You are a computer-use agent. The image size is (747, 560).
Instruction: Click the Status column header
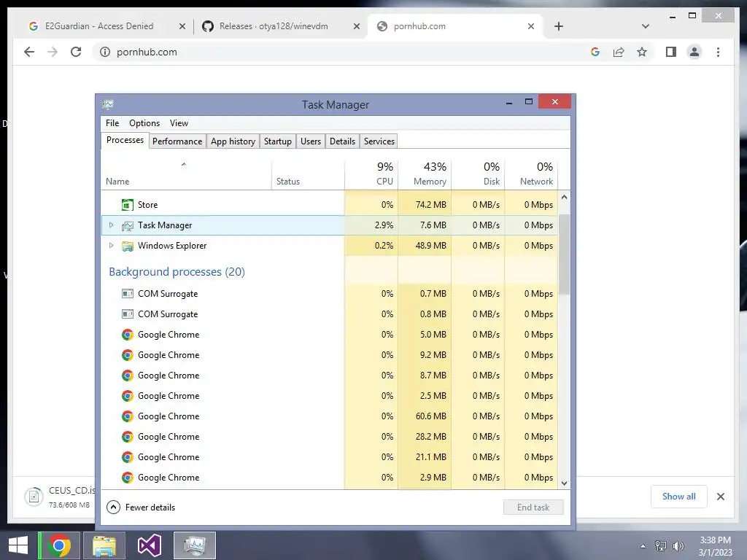point(308,174)
